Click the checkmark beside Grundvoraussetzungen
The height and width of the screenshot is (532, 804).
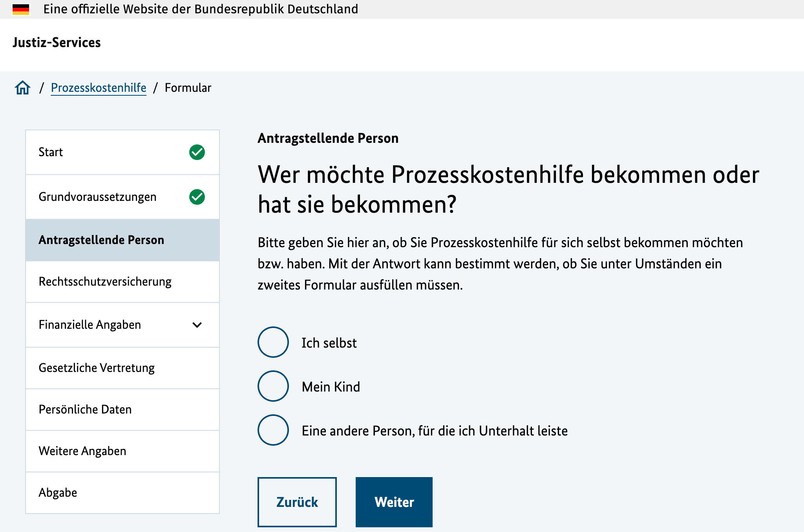pyautogui.click(x=197, y=197)
